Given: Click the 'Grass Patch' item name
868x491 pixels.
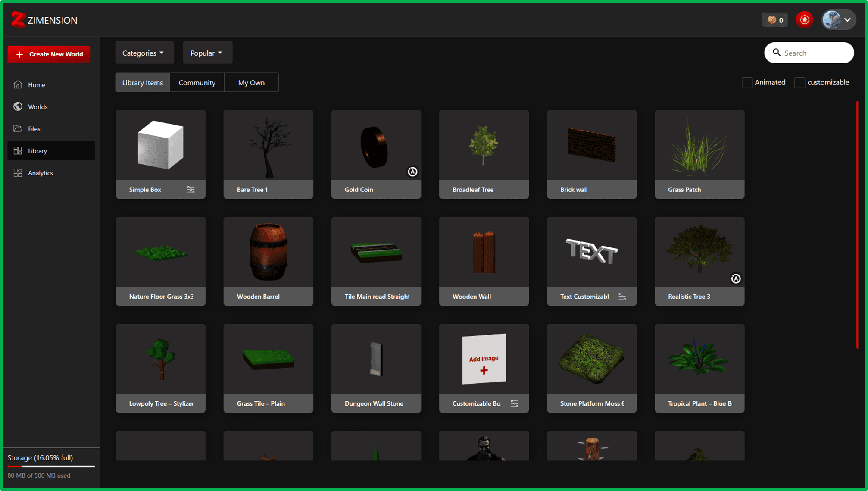Looking at the screenshot, I should [x=684, y=190].
